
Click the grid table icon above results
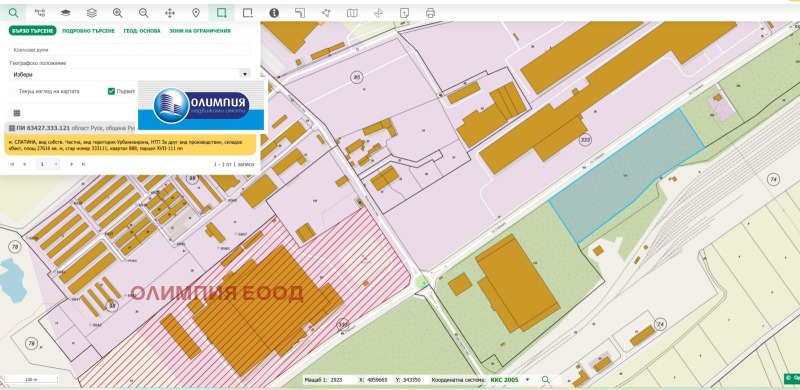click(17, 113)
